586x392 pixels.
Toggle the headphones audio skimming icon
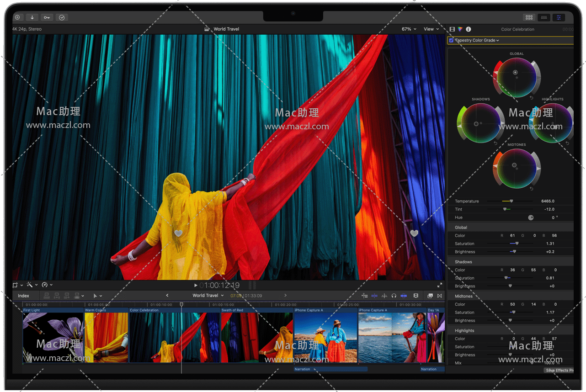[394, 296]
